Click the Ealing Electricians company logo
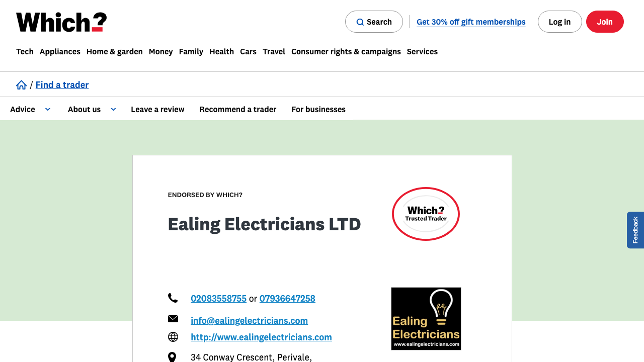This screenshot has width=644, height=362. pyautogui.click(x=426, y=318)
